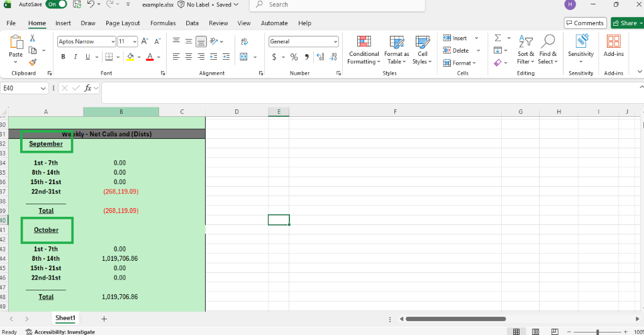The width and height of the screenshot is (644, 335).
Task: Open the Review tab
Action: [218, 23]
